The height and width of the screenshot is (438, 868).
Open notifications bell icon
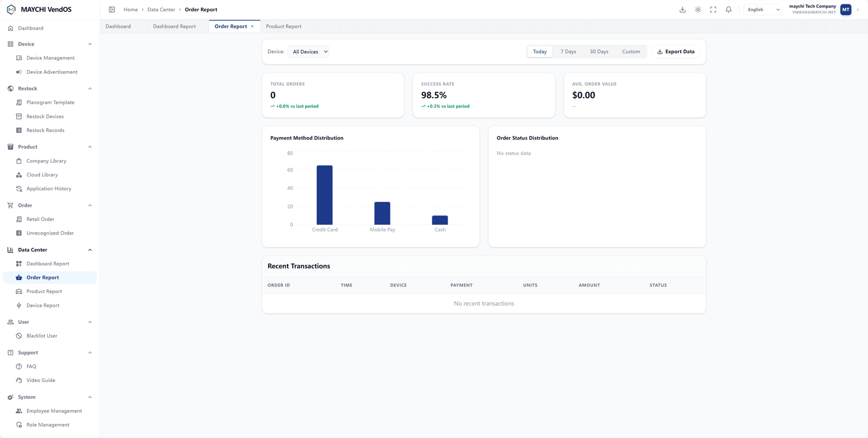pos(729,10)
